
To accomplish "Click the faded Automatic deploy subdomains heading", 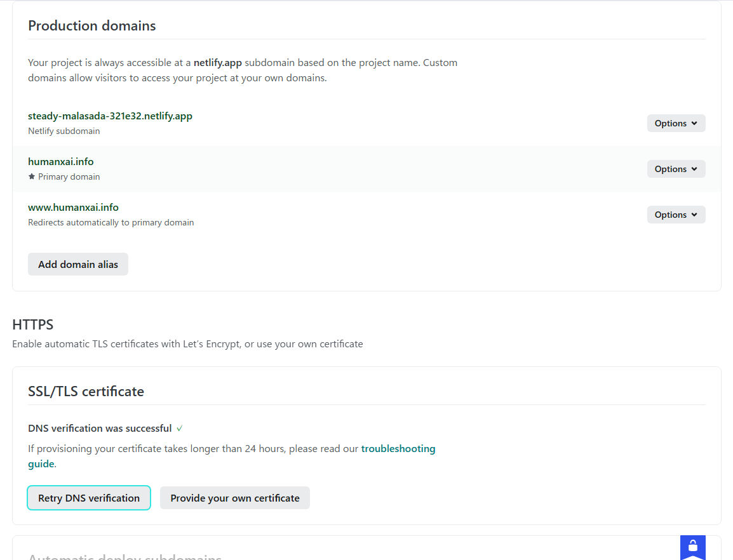I will pos(124,556).
